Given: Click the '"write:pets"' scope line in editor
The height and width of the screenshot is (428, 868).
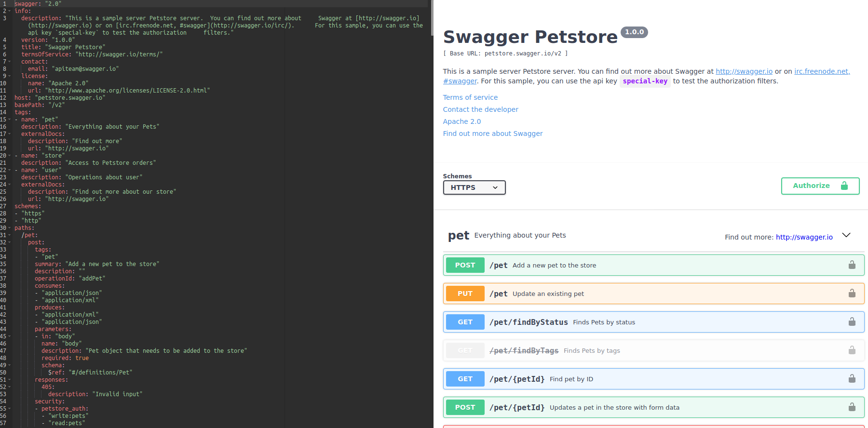Looking at the screenshot, I should point(65,416).
